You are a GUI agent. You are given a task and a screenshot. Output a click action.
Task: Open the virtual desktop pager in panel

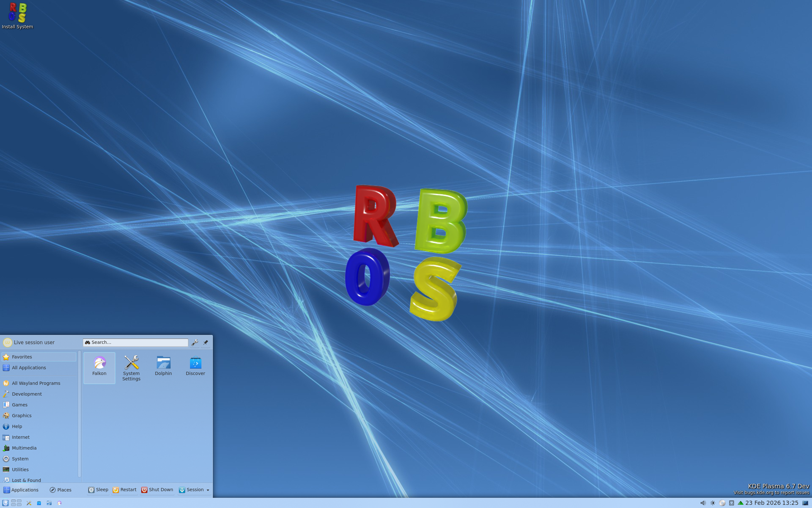[16, 503]
